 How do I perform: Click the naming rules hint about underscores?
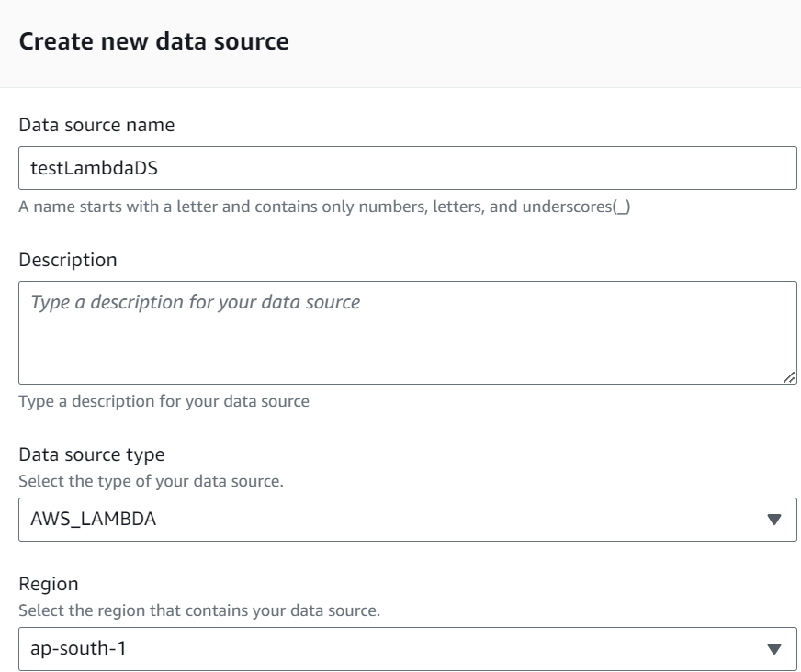[x=324, y=207]
